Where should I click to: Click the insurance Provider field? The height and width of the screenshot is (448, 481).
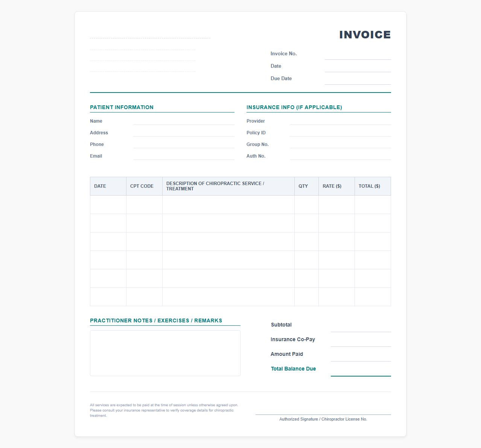click(340, 121)
